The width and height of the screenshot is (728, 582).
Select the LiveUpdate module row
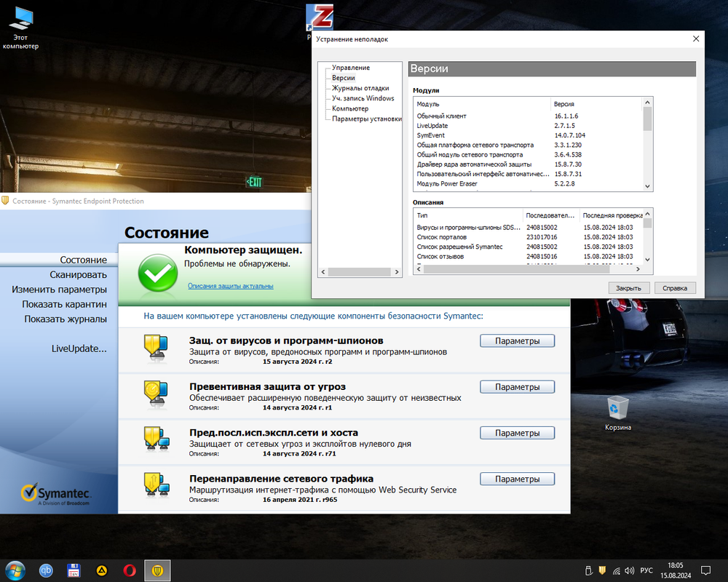(529, 126)
